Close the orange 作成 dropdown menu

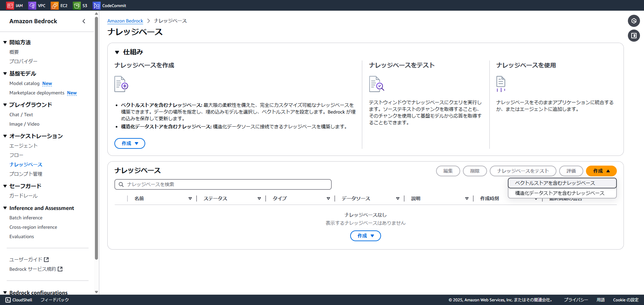point(601,171)
